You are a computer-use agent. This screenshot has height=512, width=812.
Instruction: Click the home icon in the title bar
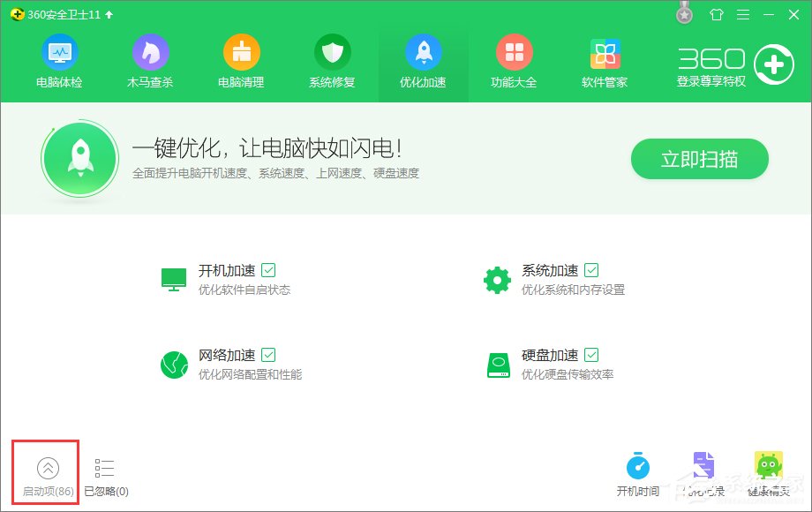coord(715,14)
